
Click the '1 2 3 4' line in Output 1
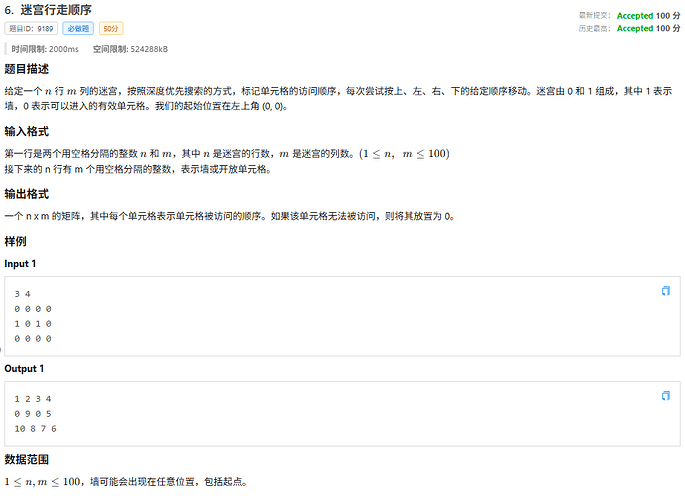coord(33,399)
